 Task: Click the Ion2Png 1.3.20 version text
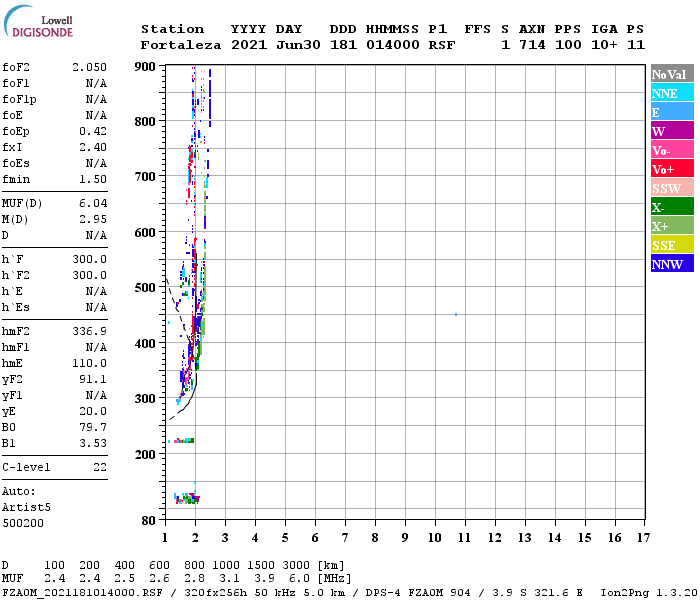click(x=649, y=593)
